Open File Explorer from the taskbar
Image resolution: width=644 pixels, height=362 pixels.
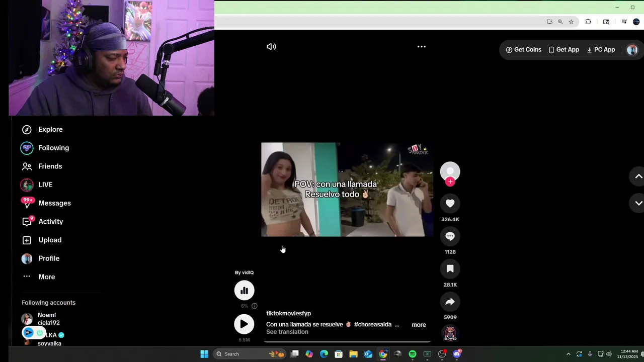coord(353,354)
